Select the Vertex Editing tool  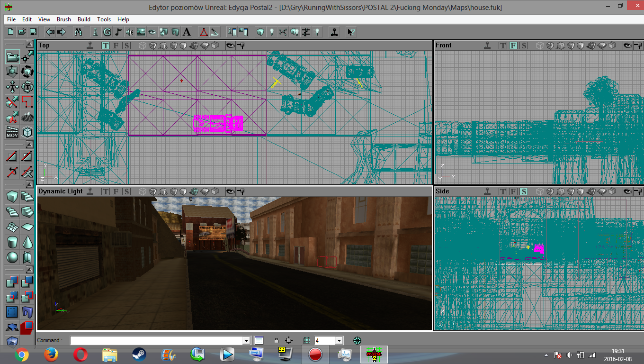tap(28, 57)
